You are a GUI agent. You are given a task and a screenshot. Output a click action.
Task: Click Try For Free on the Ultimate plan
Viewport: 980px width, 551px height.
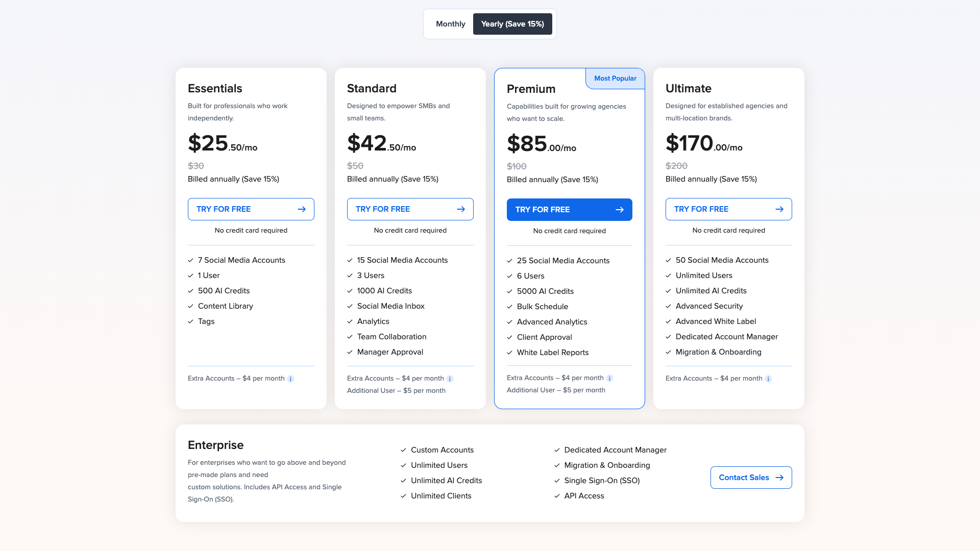pos(728,209)
